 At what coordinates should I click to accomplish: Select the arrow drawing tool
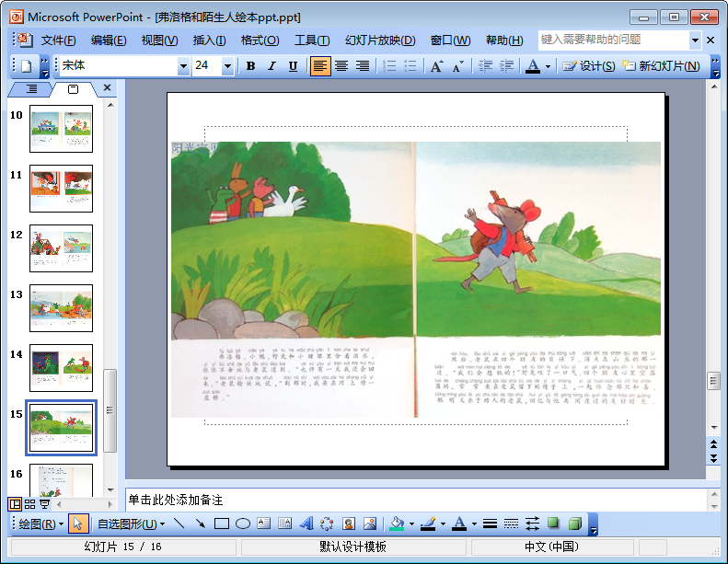pyautogui.click(x=200, y=524)
